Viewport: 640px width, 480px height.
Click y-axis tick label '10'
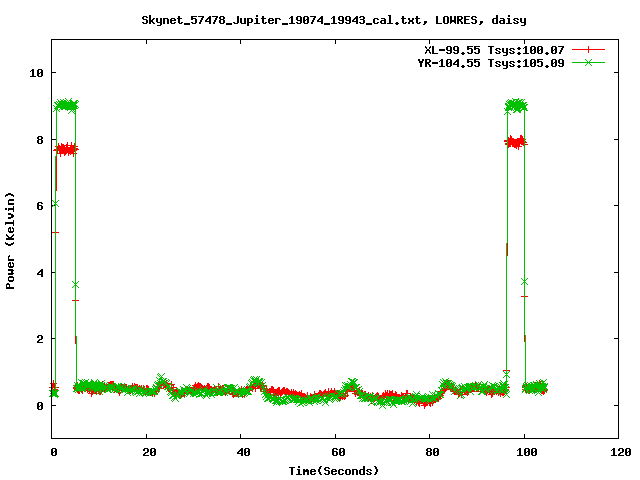36,73
